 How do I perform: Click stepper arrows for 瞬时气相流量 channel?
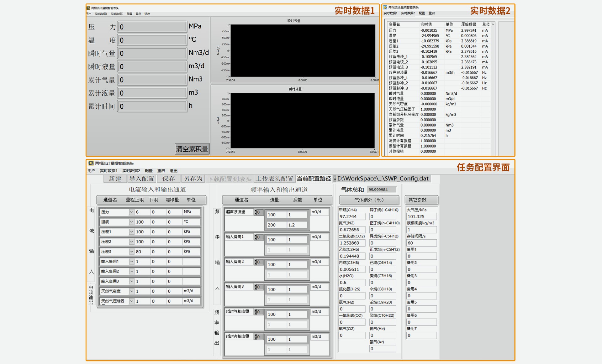[256, 312]
